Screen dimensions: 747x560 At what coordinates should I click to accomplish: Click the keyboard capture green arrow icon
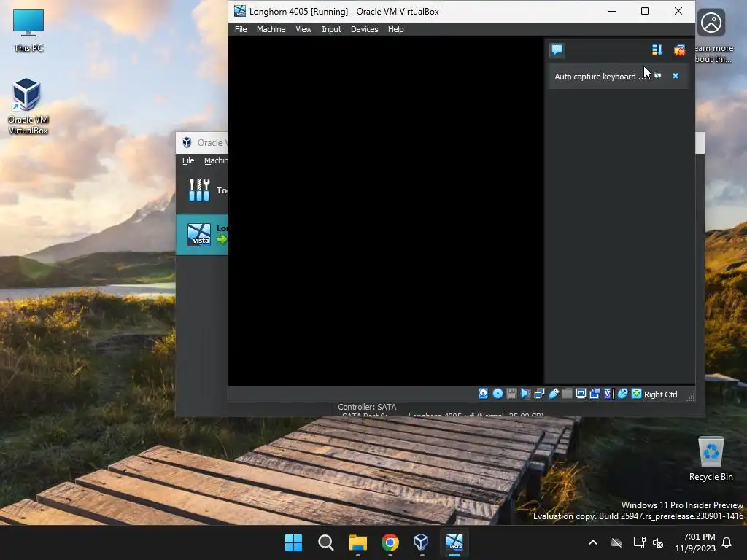(x=636, y=393)
